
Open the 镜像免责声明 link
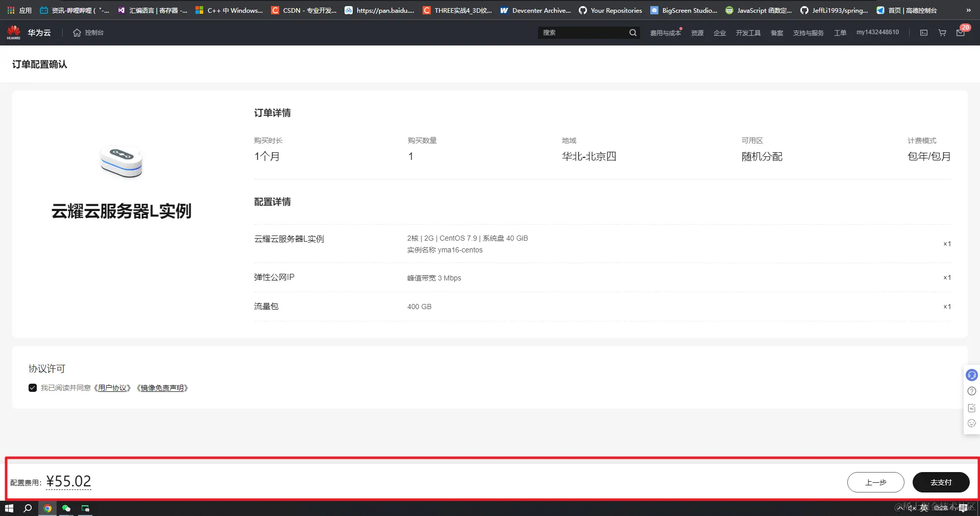pos(162,388)
